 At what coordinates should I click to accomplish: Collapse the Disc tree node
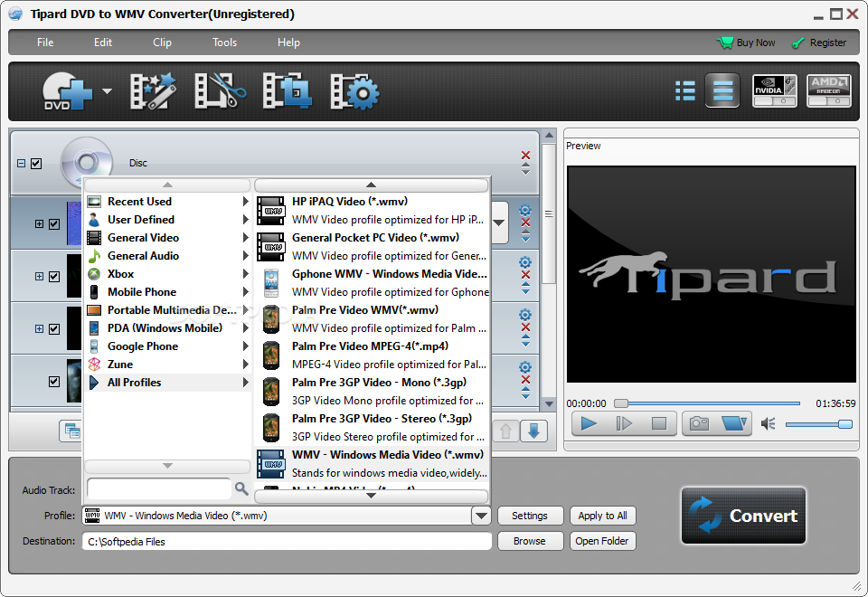click(21, 164)
